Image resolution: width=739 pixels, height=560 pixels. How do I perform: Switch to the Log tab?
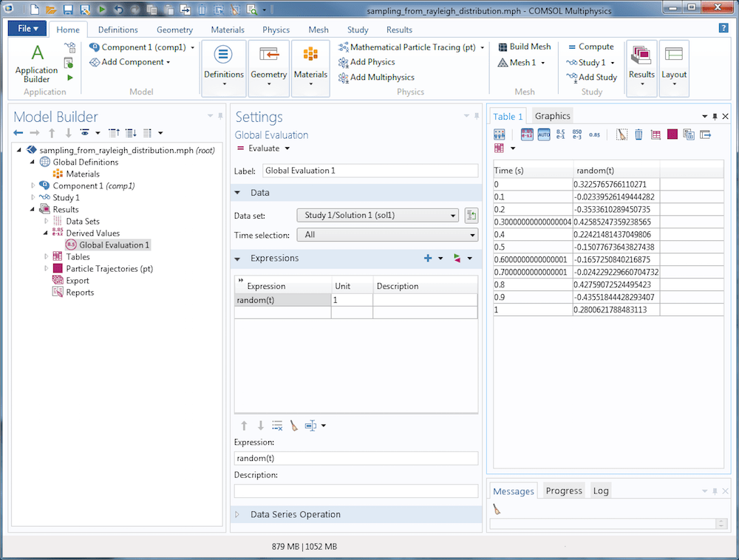[x=600, y=491]
